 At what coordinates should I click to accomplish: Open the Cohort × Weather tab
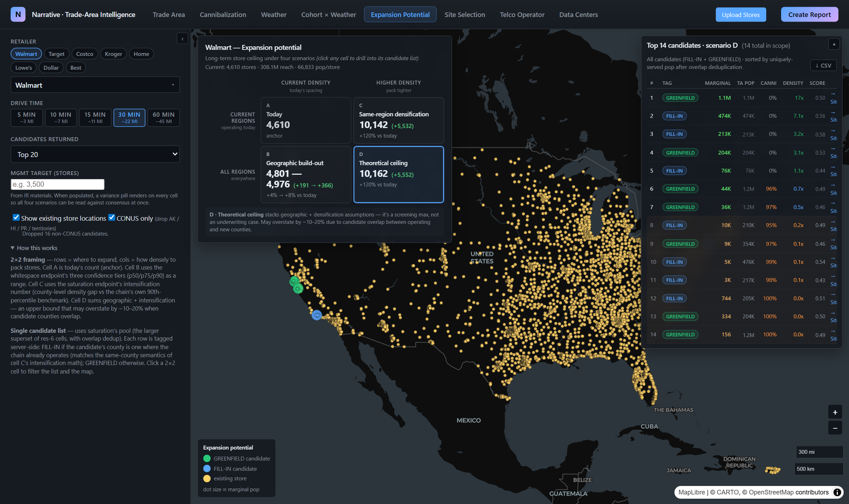pos(329,15)
